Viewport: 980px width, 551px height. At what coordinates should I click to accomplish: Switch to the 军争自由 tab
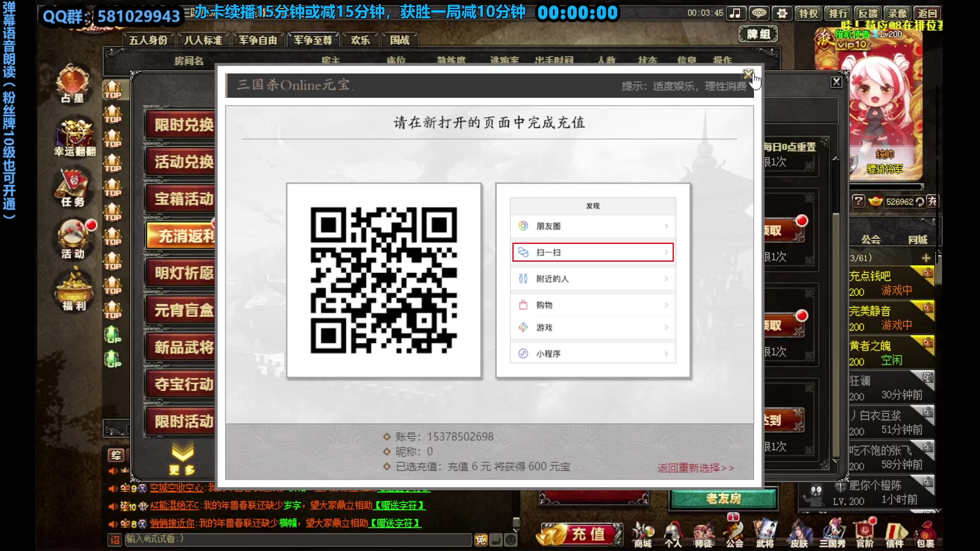click(258, 40)
